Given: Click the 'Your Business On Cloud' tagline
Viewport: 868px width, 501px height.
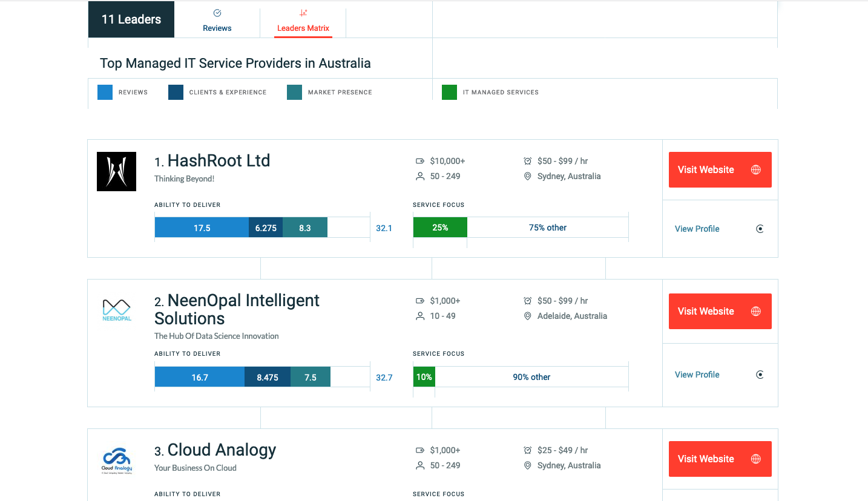Looking at the screenshot, I should (196, 468).
